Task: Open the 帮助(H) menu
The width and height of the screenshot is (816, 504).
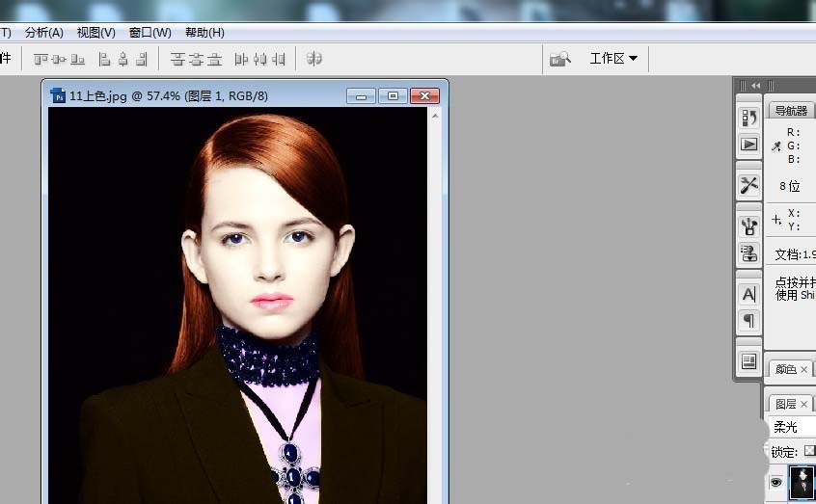Action: [x=204, y=33]
